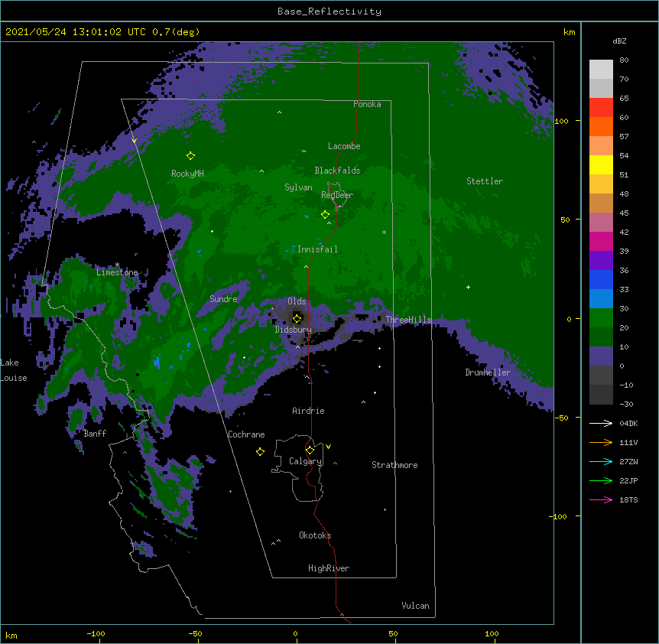The height and width of the screenshot is (644, 659).
Task: Click the white 04DK arrow legend icon
Action: [x=601, y=423]
